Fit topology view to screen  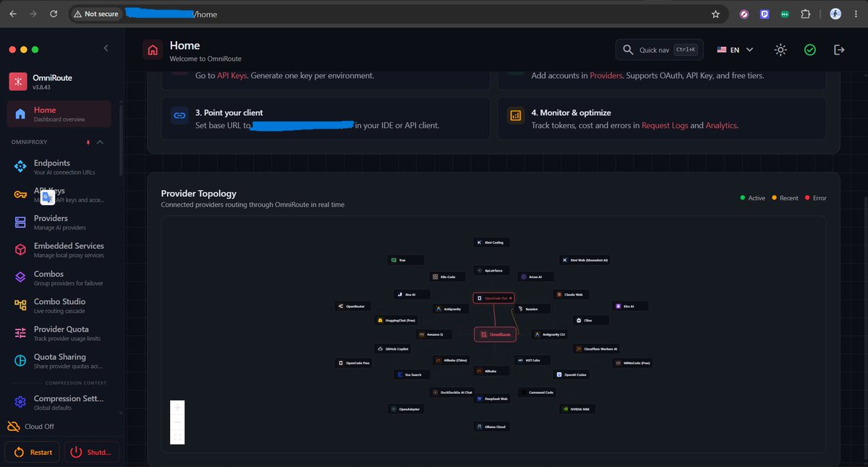click(178, 437)
